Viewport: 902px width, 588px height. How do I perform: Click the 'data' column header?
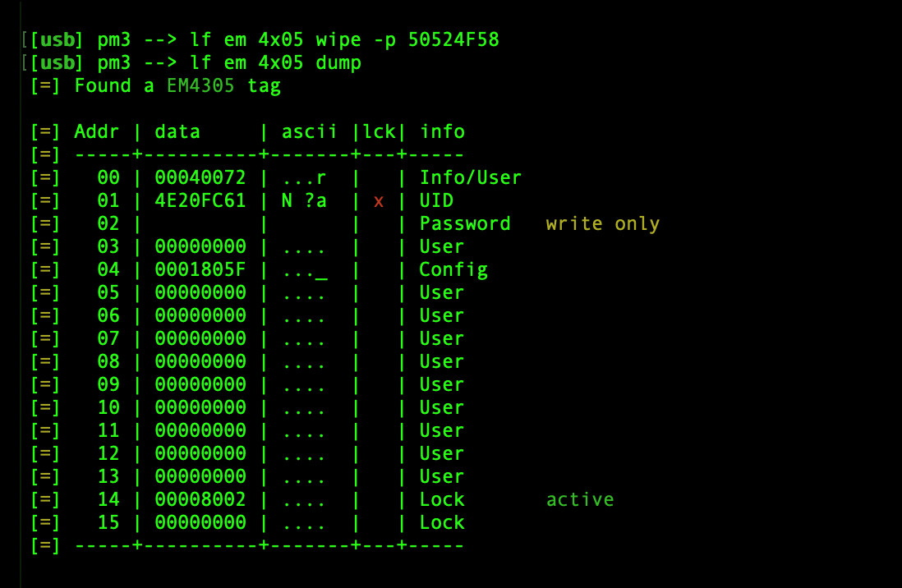point(177,131)
